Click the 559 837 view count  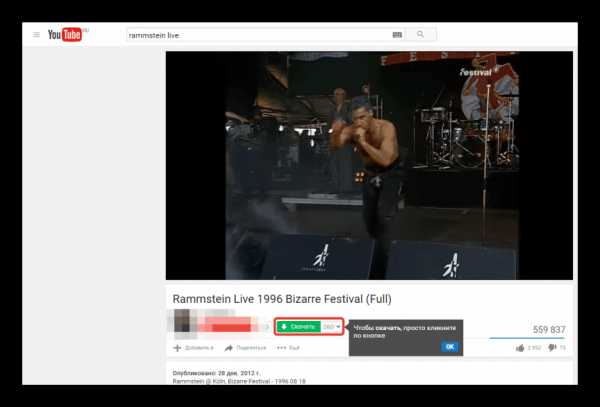pos(549,330)
